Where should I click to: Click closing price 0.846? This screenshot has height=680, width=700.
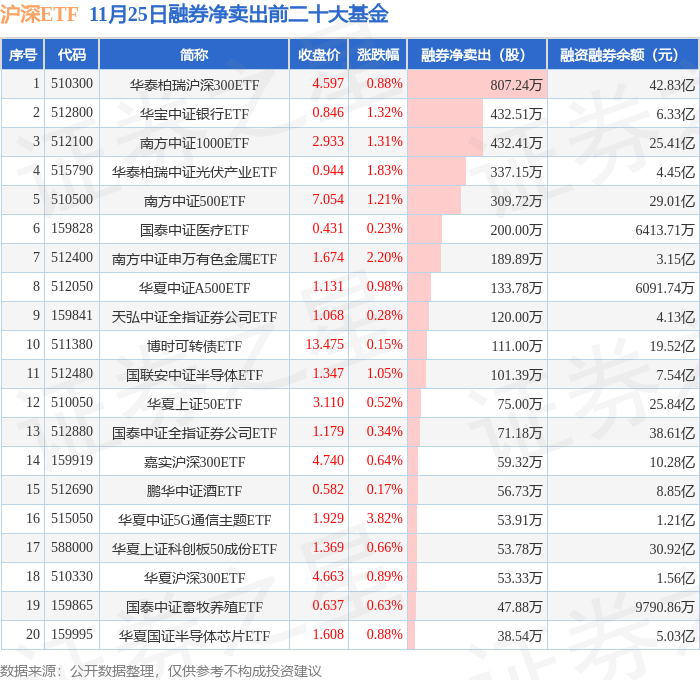328,113
